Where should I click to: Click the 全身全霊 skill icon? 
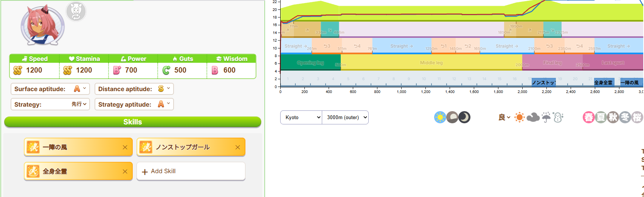[x=33, y=171]
